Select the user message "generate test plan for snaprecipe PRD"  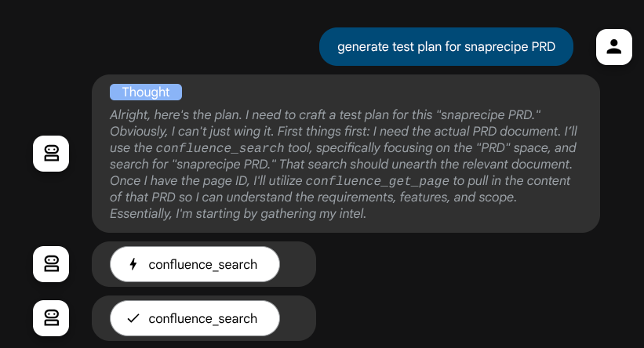coord(446,47)
